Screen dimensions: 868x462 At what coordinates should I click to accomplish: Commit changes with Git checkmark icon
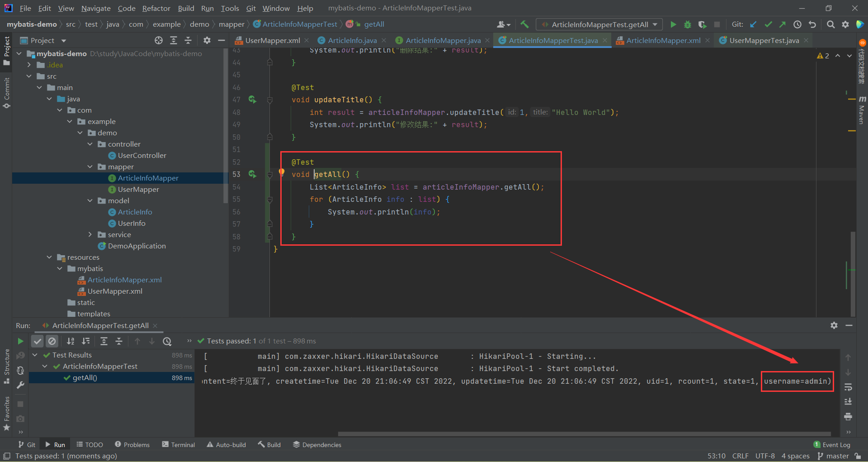(x=768, y=24)
